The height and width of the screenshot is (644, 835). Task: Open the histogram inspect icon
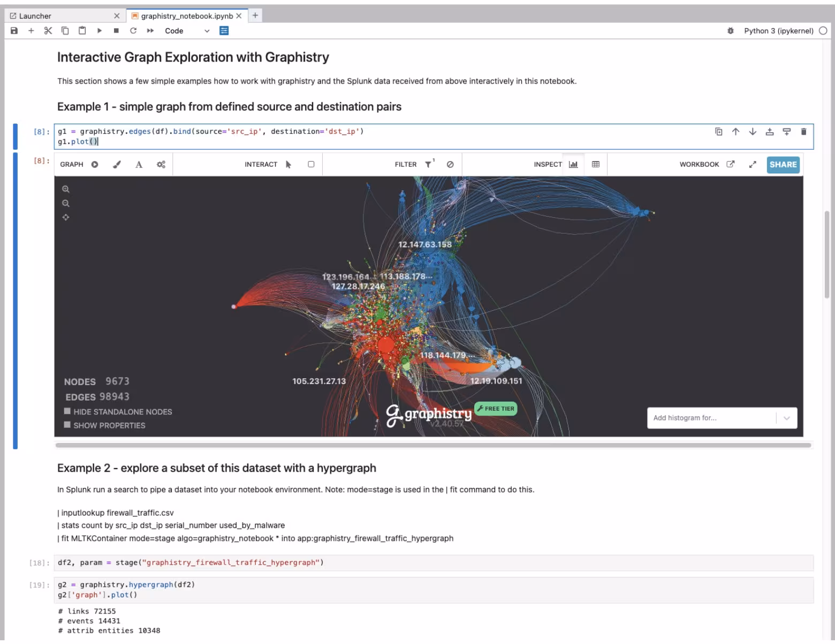(573, 165)
